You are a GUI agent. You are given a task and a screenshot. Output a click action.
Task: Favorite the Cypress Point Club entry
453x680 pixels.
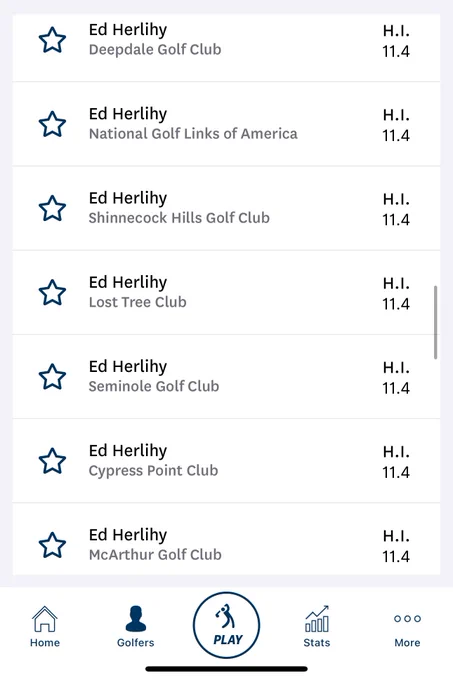52,461
